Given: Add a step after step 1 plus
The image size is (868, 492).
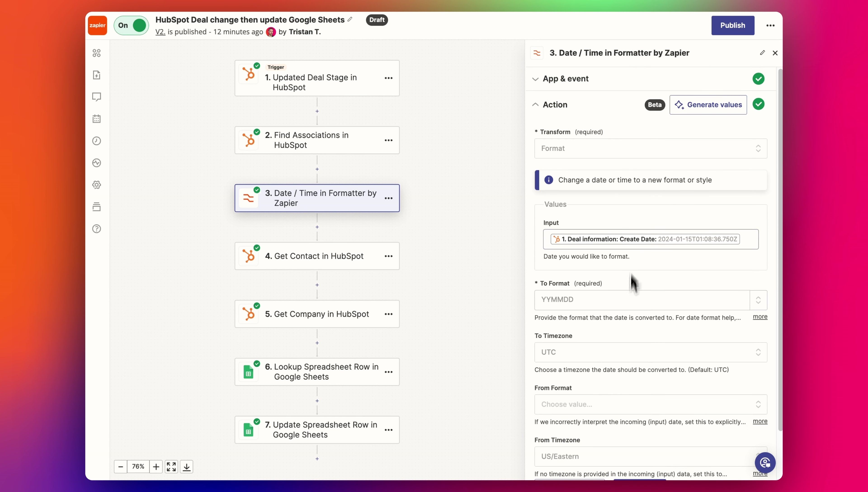Looking at the screenshot, I should (317, 111).
